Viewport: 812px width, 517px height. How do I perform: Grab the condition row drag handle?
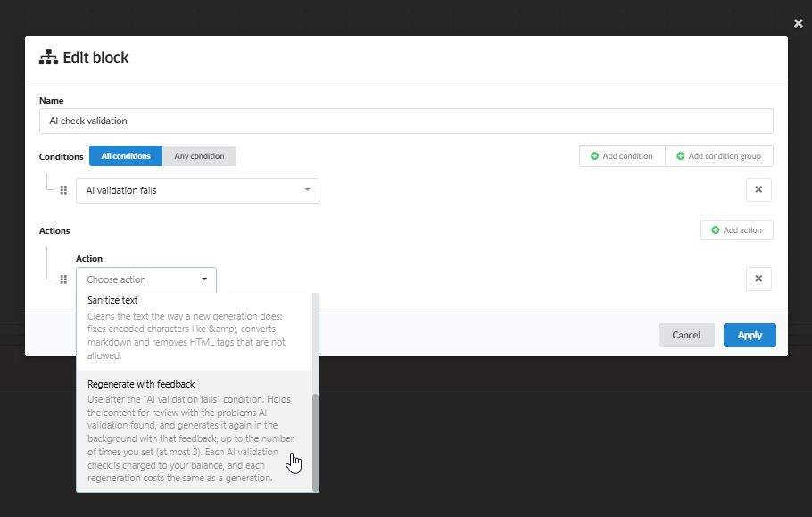[63, 190]
